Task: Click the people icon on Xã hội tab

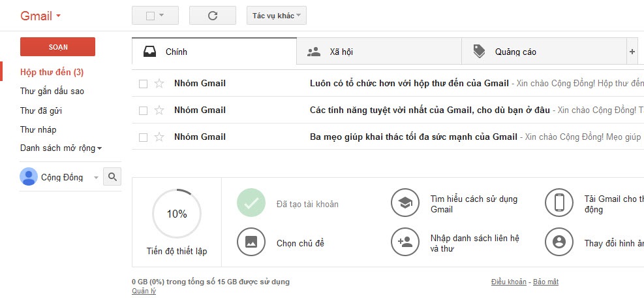Action: pos(314,52)
